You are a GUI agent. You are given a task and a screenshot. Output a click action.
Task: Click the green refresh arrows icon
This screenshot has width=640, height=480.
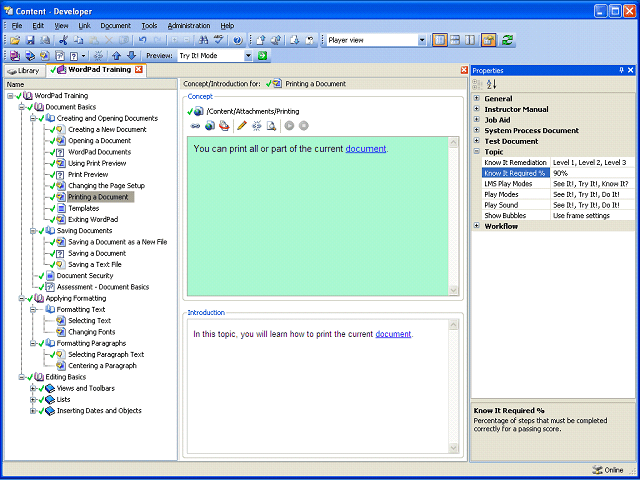[507, 40]
